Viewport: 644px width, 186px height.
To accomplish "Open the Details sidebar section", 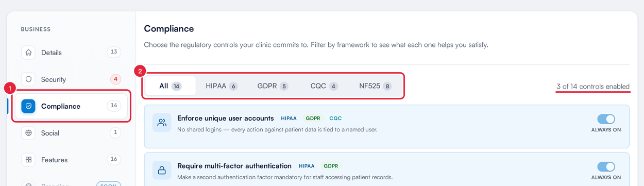I will tap(71, 53).
